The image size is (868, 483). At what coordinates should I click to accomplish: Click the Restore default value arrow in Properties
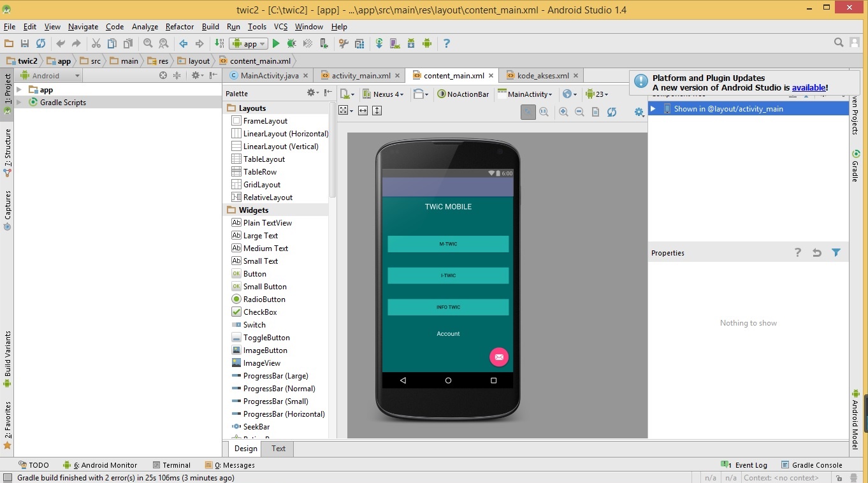(817, 253)
